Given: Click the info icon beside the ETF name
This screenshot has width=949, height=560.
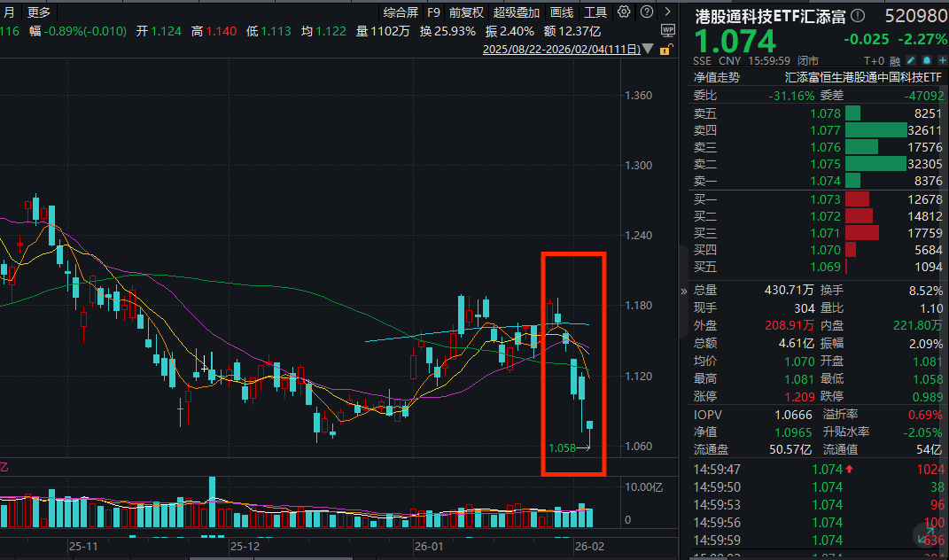Looking at the screenshot, I should coord(857,17).
